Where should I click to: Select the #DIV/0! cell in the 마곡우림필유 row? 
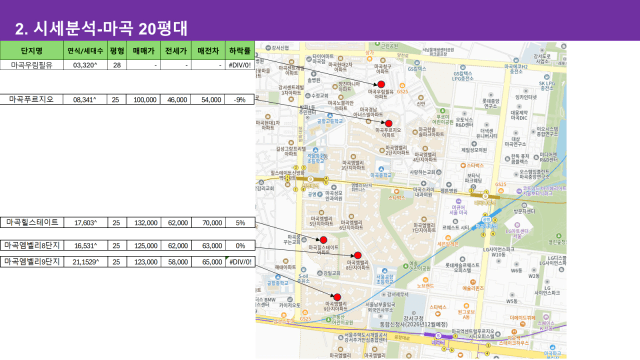(240, 65)
